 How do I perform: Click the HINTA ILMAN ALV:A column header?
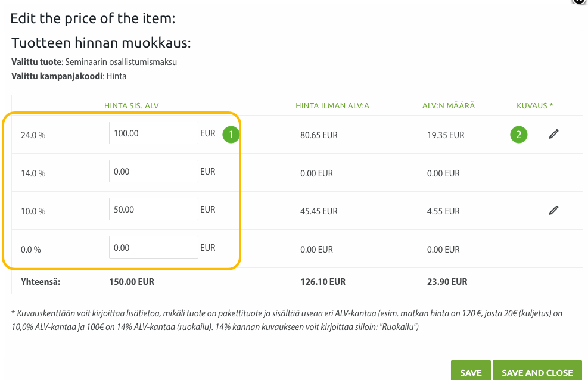(332, 106)
